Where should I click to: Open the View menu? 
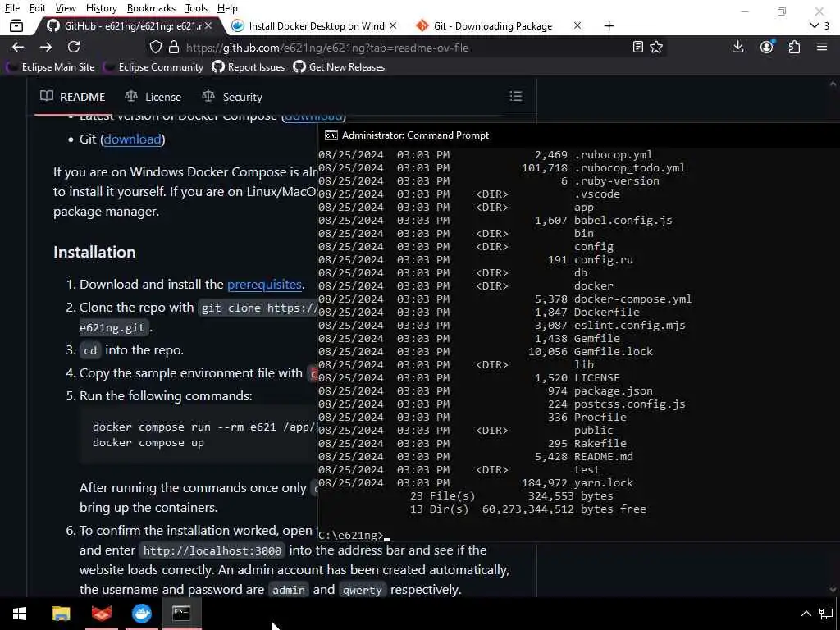click(66, 8)
